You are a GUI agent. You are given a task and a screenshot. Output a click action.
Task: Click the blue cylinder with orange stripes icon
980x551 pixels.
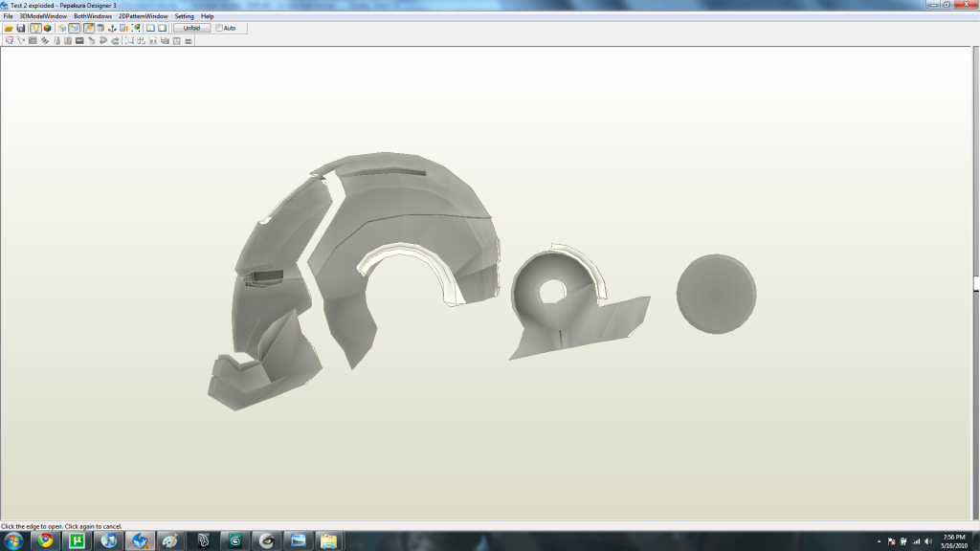pyautogui.click(x=100, y=28)
